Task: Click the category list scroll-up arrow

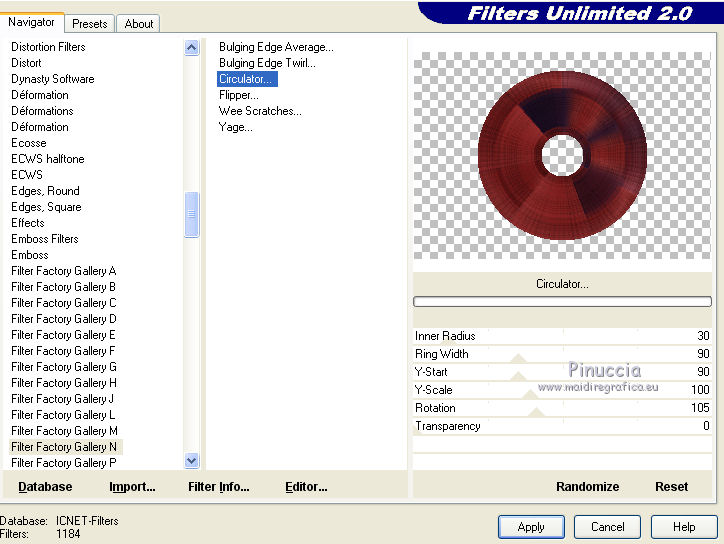Action: click(191, 47)
